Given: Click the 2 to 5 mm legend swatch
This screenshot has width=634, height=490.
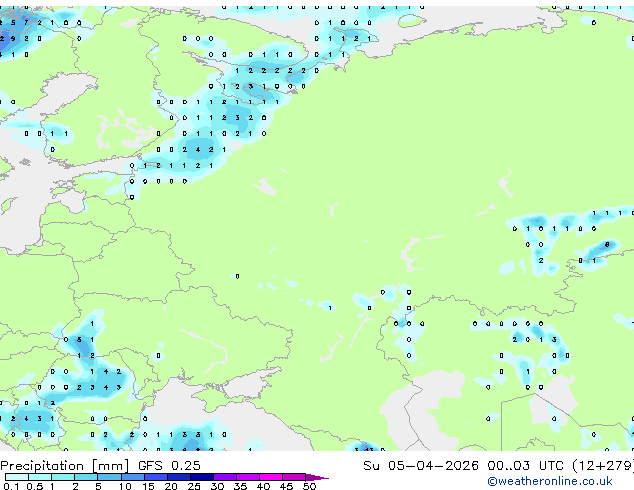Looking at the screenshot, I should 86,477.
